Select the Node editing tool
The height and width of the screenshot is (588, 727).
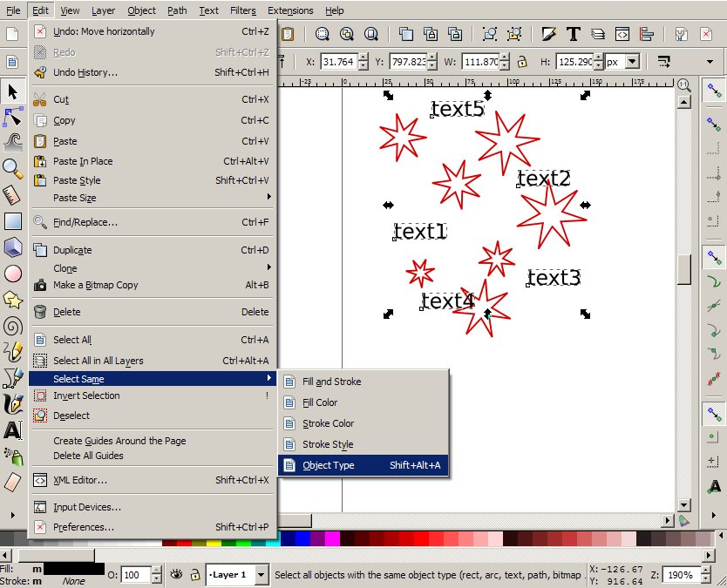coord(13,116)
